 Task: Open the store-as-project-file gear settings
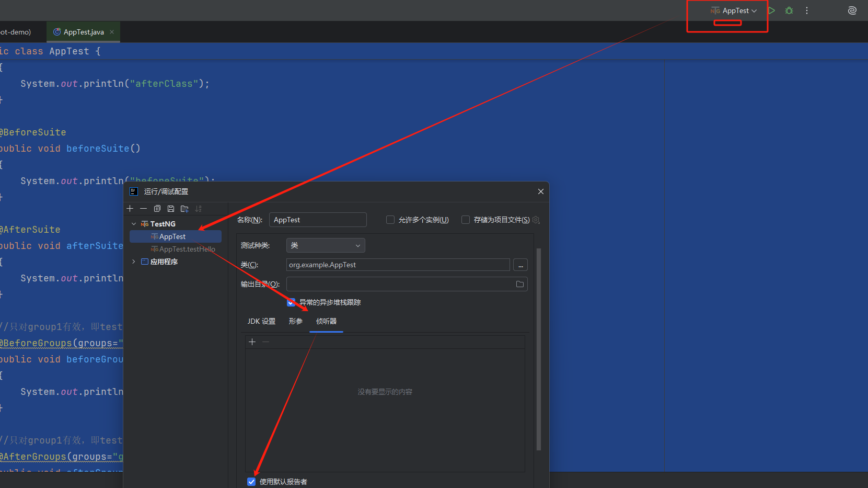pos(536,220)
